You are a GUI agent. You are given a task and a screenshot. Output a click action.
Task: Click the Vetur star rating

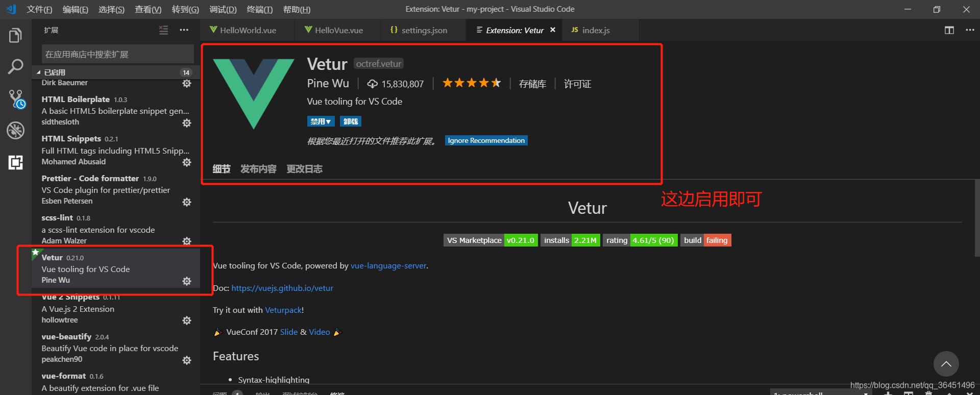coord(472,83)
